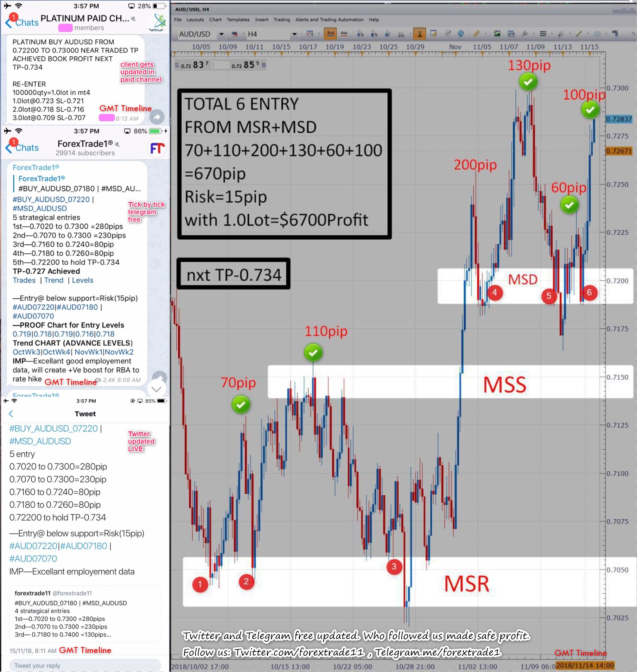This screenshot has width=637, height=672.
Task: Tap forward arrow on Platinum AUDUSD message
Action: click(157, 116)
